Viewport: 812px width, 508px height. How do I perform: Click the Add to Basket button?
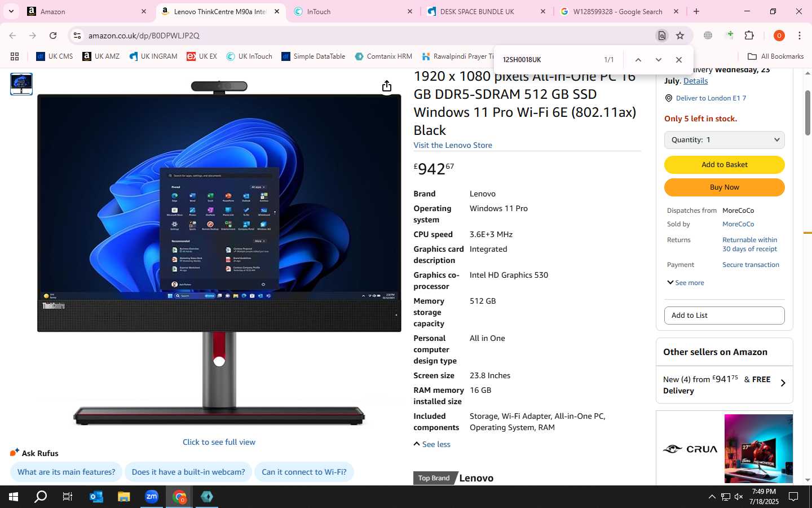click(725, 165)
